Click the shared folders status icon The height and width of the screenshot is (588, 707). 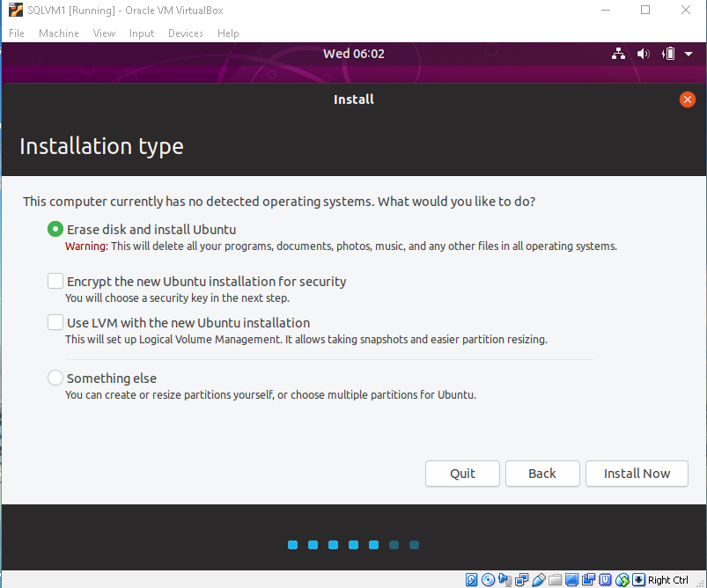pyautogui.click(x=555, y=580)
